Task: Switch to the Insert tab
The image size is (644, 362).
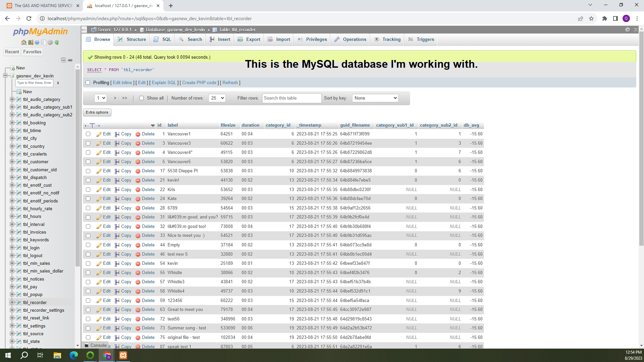Action: (x=220, y=40)
